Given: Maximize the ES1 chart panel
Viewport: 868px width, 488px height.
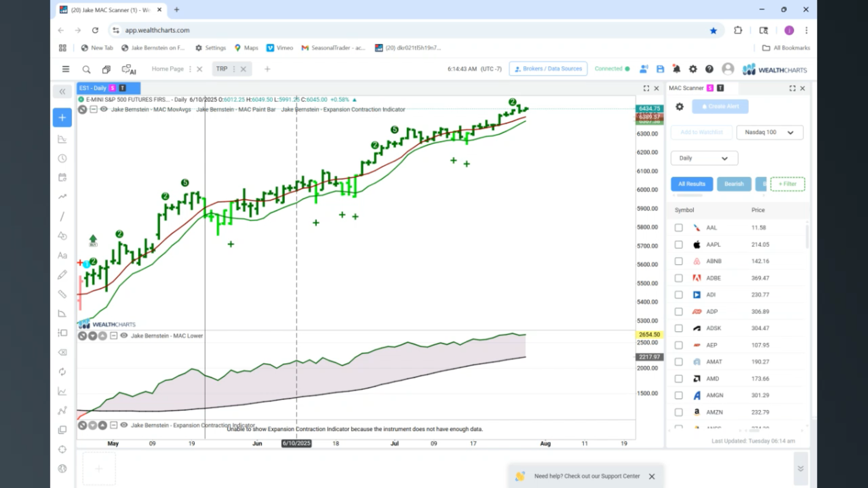Looking at the screenshot, I should (x=646, y=88).
